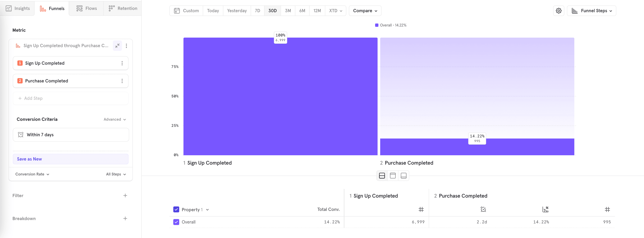Click the chart settings gear icon
The image size is (644, 238).
point(558,11)
